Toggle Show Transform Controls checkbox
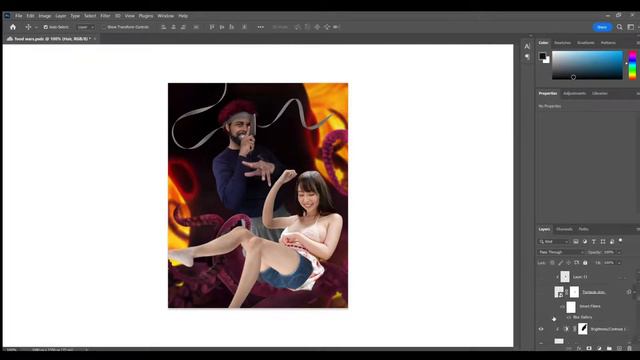Image resolution: width=640 pixels, height=360 pixels. (x=104, y=27)
